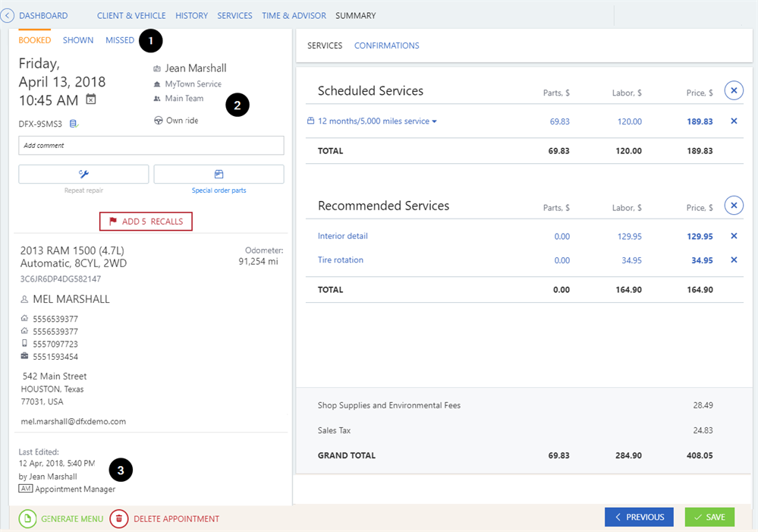Click the Repeat repair wrench button
The width and height of the screenshot is (758, 532).
pyautogui.click(x=83, y=174)
